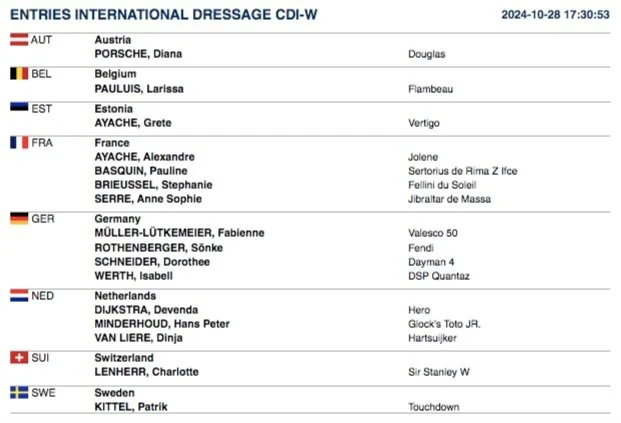Click the GER country code

tap(43, 219)
